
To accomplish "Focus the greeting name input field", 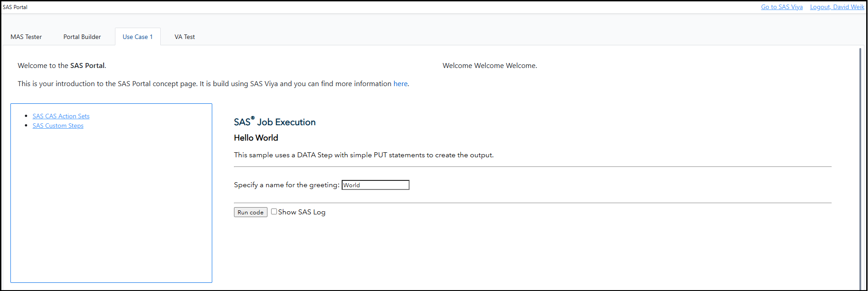I will pos(375,185).
